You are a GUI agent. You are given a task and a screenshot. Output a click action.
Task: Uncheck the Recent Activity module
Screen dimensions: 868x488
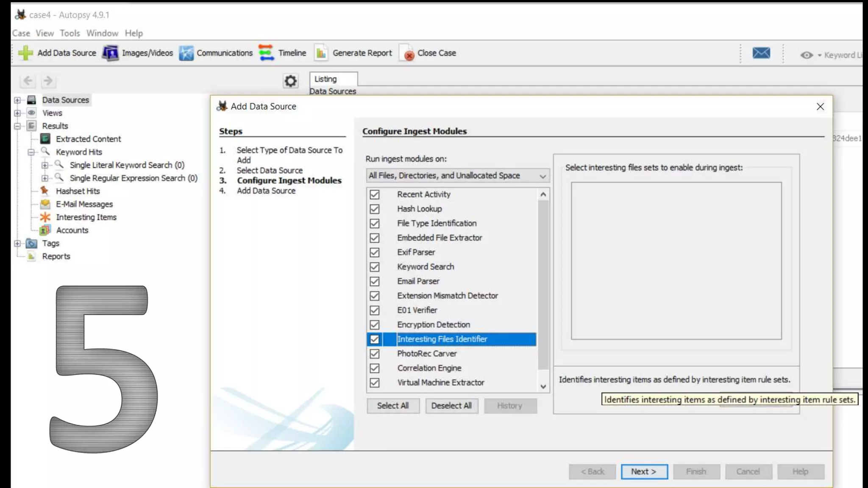pyautogui.click(x=374, y=194)
